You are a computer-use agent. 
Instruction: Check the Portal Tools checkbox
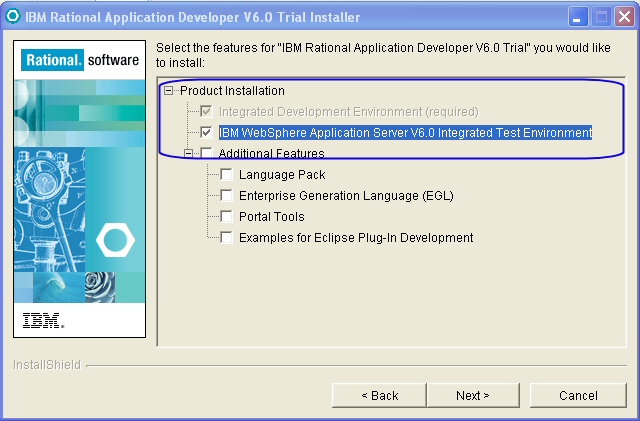[226, 216]
